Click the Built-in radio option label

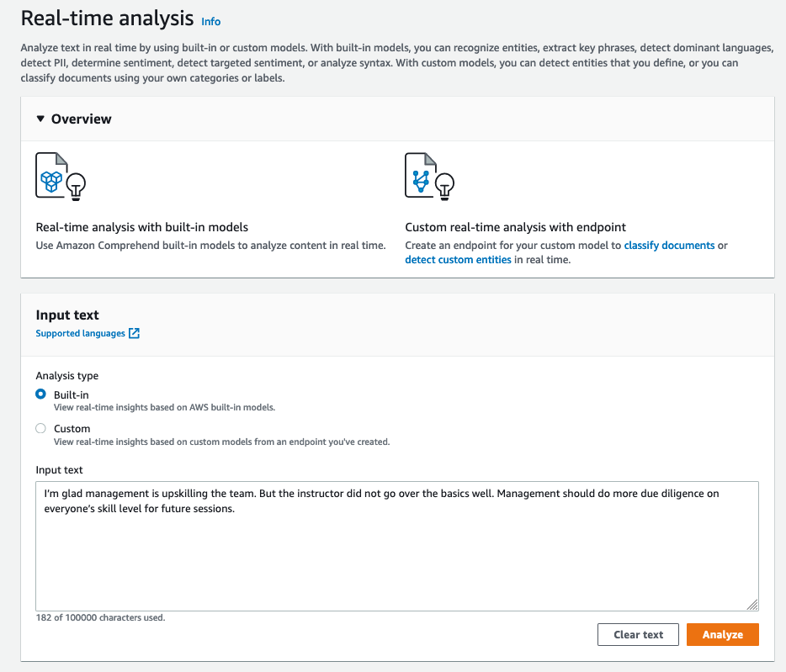[x=72, y=395]
